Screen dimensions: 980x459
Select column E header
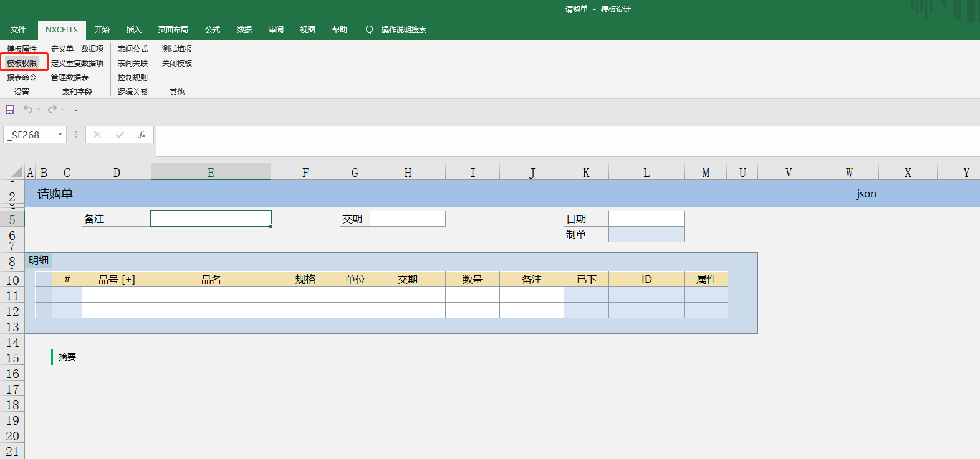tap(211, 173)
